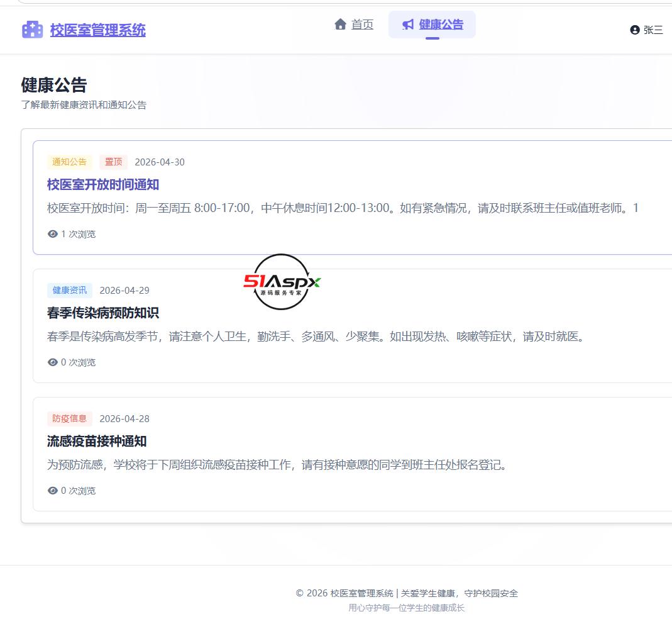
Task: Click the eye icon in 春季传染病预防知识 card
Action: [x=53, y=362]
